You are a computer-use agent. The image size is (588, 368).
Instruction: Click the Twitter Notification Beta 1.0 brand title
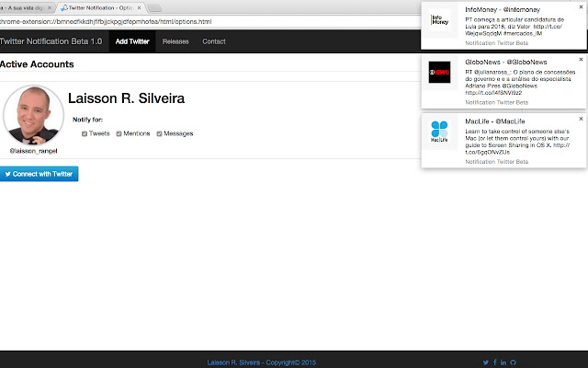pos(51,41)
